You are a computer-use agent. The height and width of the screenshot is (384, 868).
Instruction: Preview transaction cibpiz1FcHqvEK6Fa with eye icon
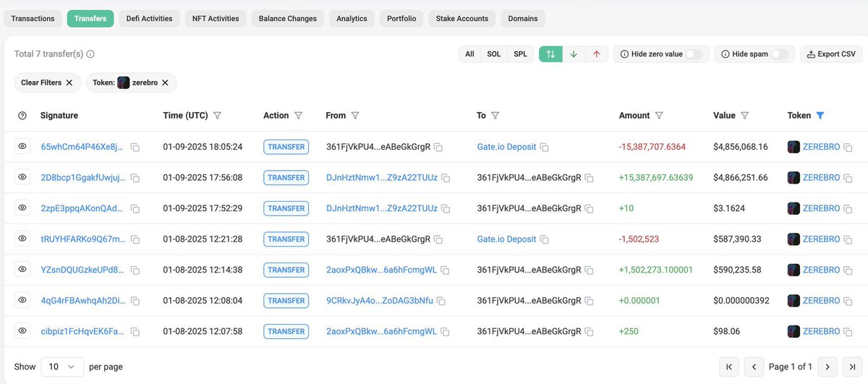[x=22, y=330]
